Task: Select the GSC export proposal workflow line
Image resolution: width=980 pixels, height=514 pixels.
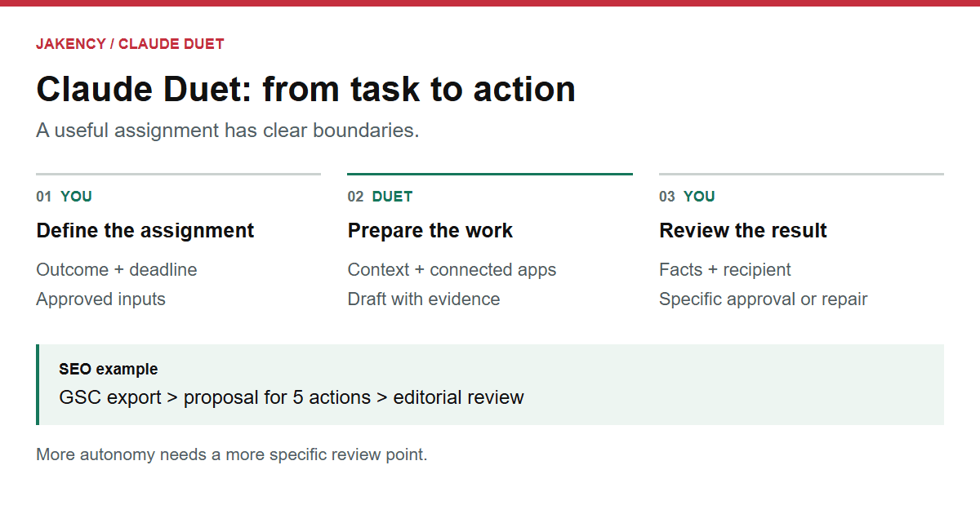Action: [292, 398]
